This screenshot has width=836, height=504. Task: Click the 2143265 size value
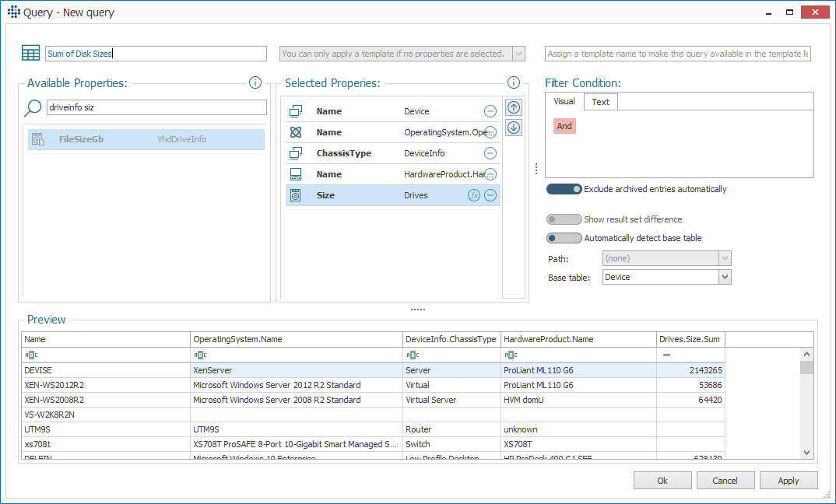690,370
